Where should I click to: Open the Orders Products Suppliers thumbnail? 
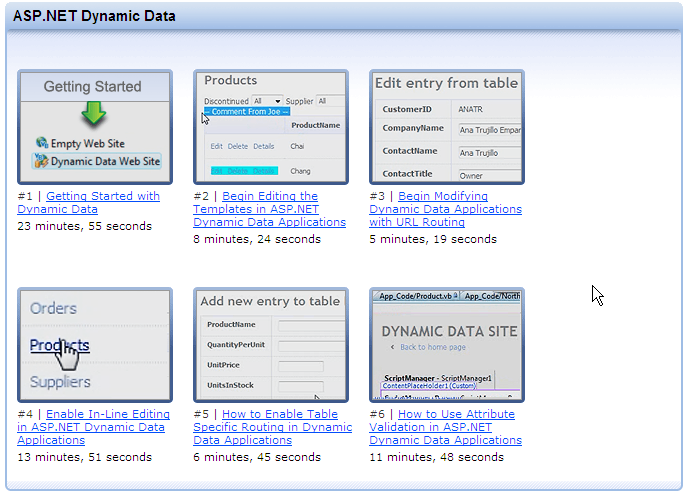tap(95, 345)
